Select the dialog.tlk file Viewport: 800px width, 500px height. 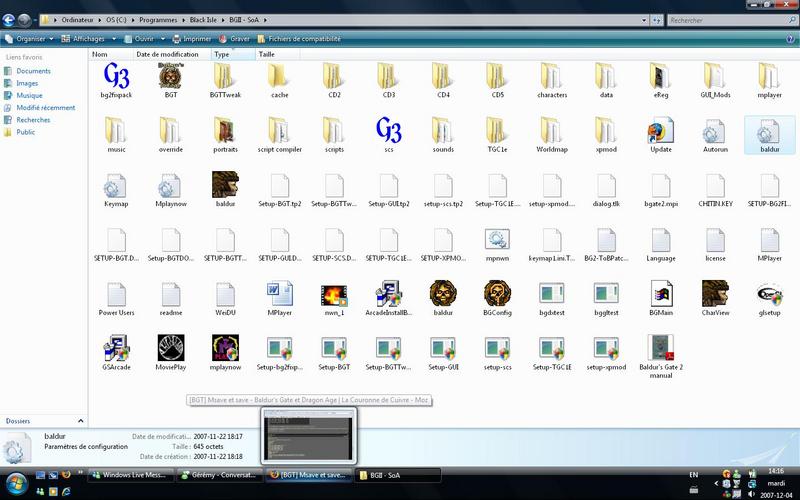(x=606, y=190)
